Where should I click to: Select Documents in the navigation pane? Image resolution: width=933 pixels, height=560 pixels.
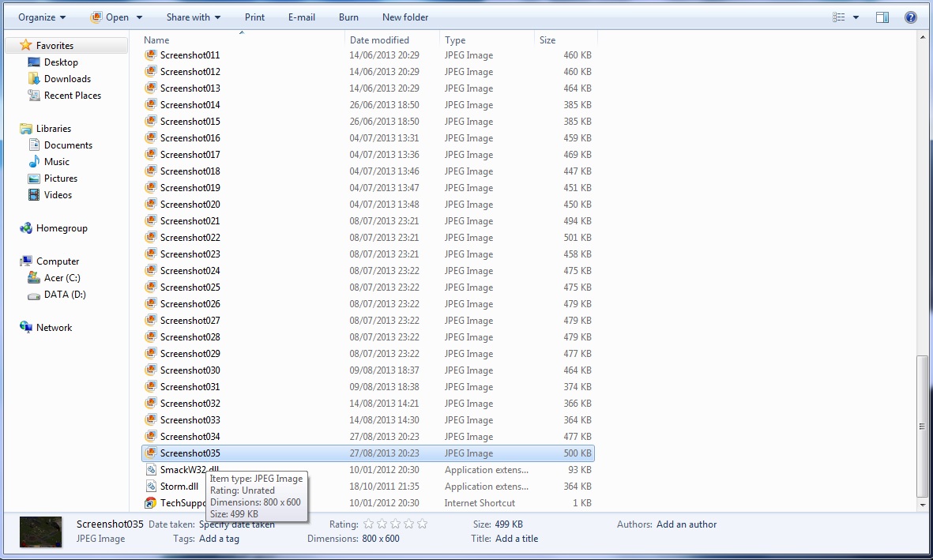68,145
